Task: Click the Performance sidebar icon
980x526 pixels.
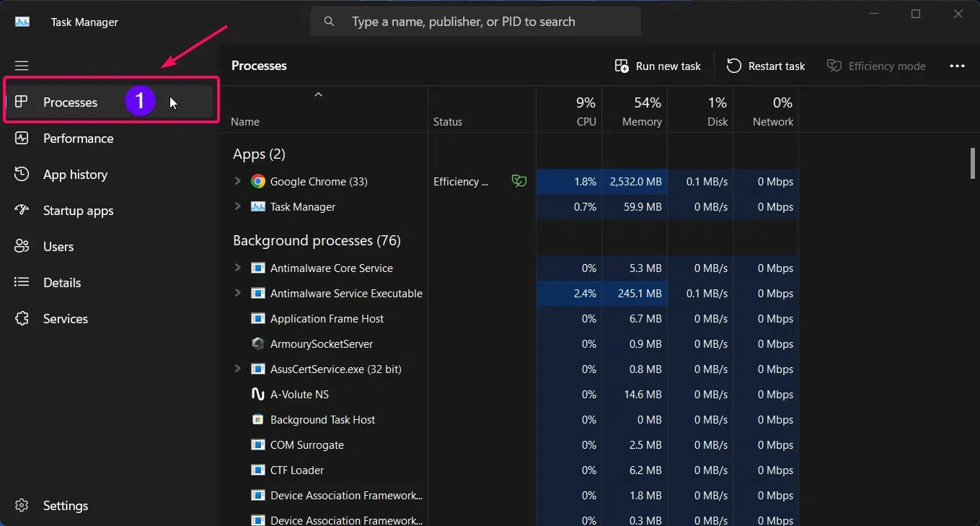Action: pos(22,138)
